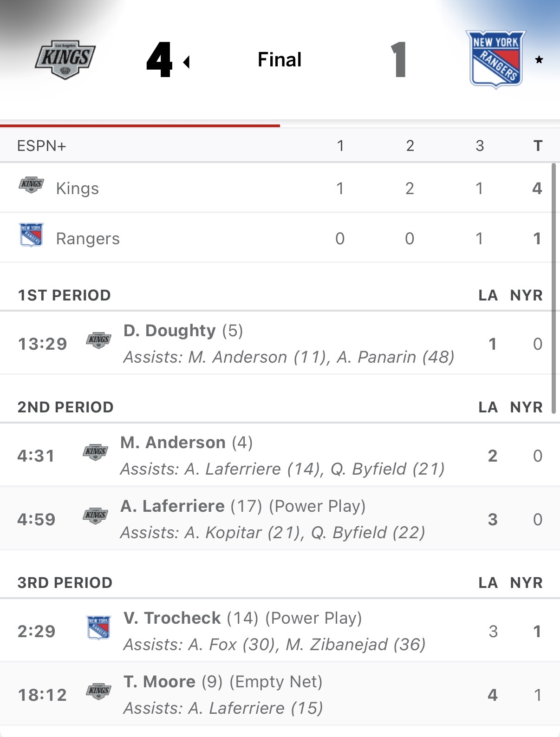Tap the Los Angeles Kings header logo
Image resolution: width=560 pixels, height=737 pixels.
tap(65, 59)
